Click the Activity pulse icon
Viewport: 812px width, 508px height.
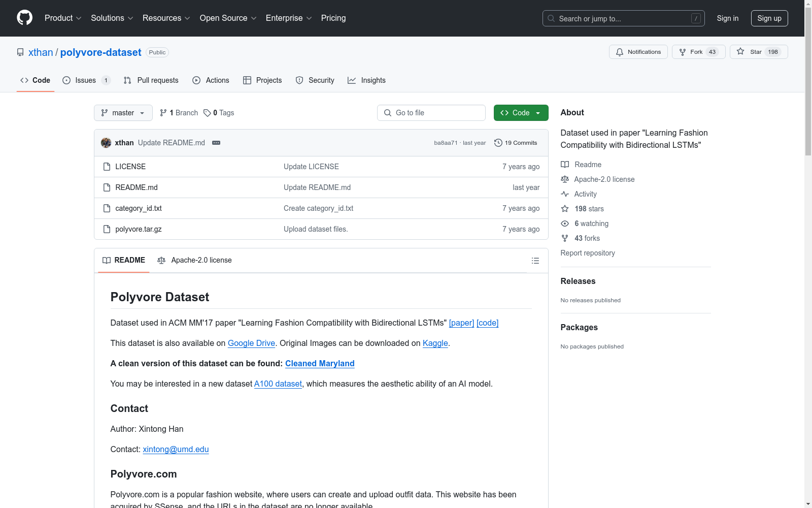pos(565,194)
